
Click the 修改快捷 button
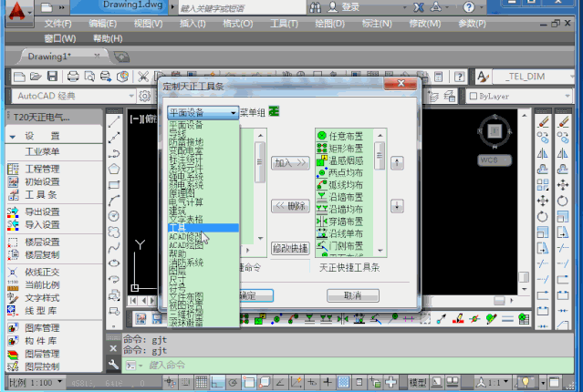point(290,248)
